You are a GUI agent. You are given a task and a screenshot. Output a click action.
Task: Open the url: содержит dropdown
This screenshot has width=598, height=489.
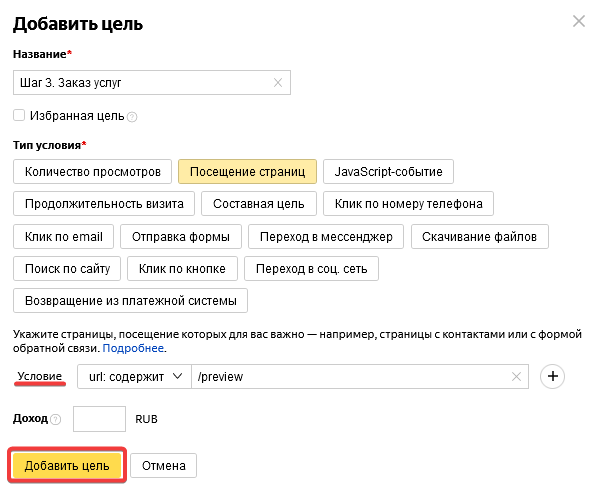134,376
